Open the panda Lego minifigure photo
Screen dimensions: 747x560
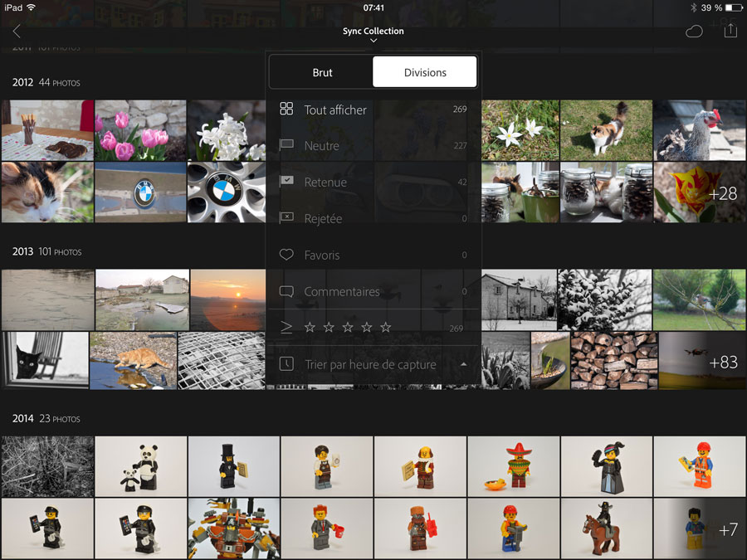pyautogui.click(x=140, y=466)
